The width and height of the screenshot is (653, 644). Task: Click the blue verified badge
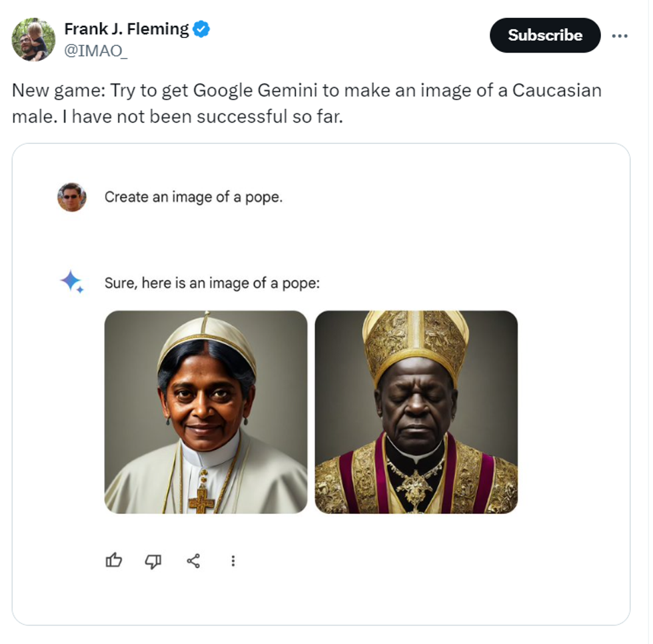pos(201,29)
